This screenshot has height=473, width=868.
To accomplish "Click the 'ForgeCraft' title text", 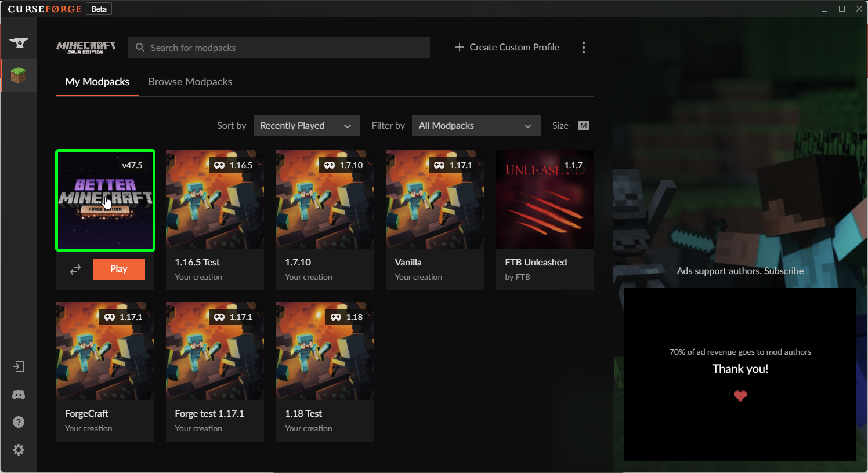I will click(86, 413).
